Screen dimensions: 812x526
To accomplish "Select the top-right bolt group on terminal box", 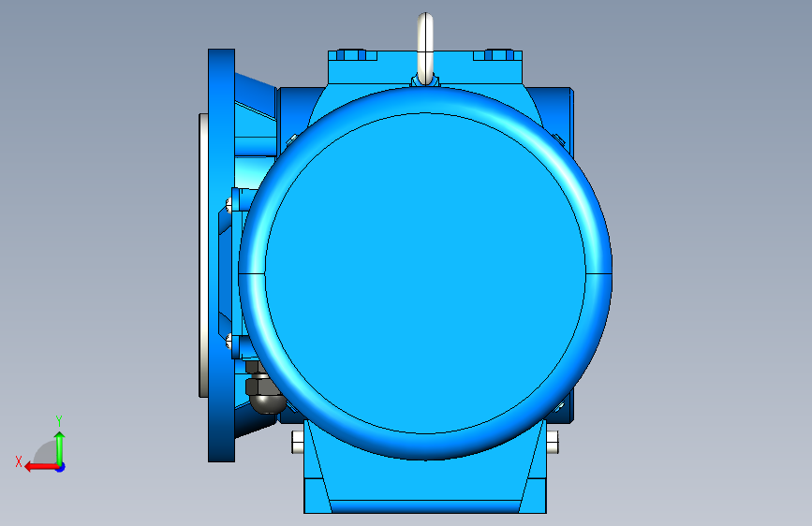I will pos(497,55).
